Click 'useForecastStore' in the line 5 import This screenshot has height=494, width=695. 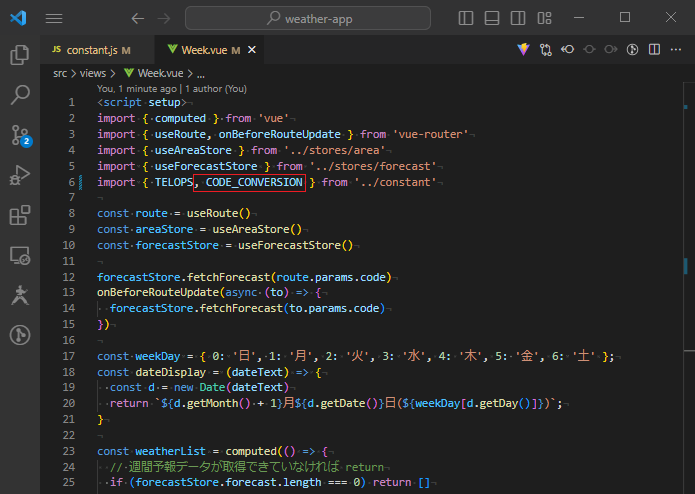206,166
